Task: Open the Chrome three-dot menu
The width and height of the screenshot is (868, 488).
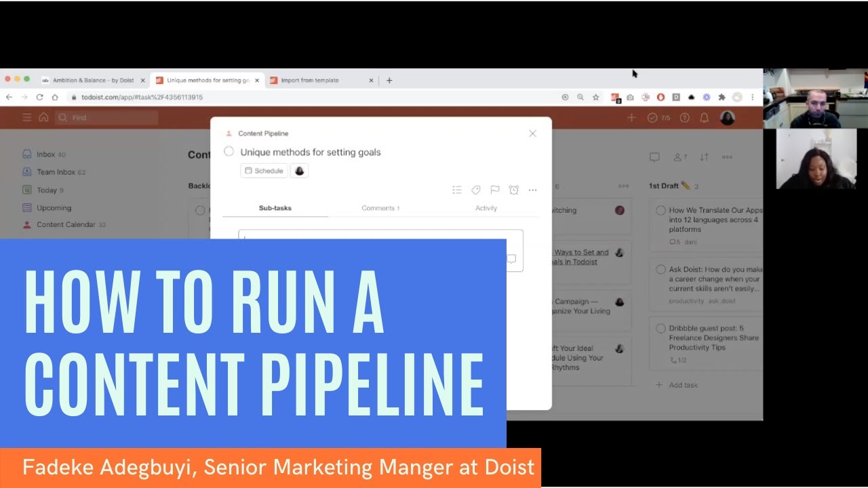Action: 753,97
